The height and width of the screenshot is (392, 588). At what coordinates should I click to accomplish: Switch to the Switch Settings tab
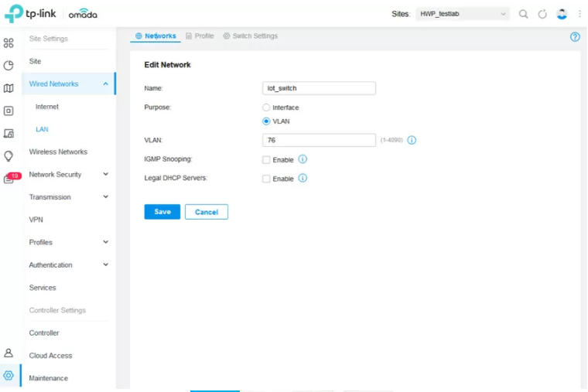tap(250, 36)
